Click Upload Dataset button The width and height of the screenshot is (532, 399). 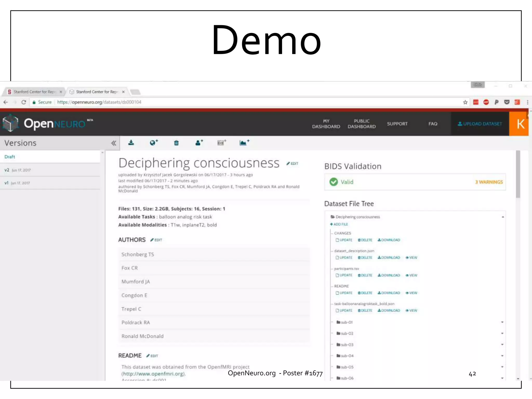tap(480, 124)
